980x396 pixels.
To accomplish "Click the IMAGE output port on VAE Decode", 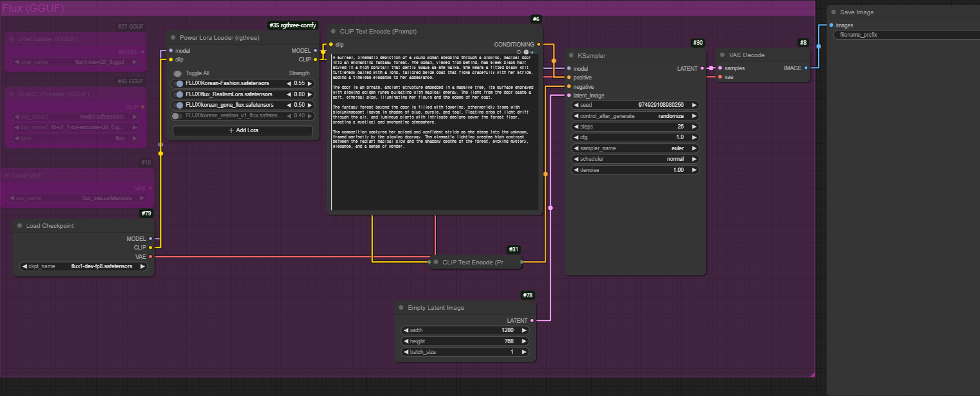I will pos(806,68).
